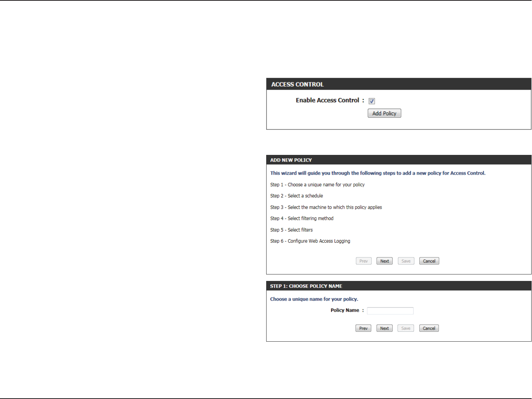Click the Add New Policy header bar

(x=399, y=160)
